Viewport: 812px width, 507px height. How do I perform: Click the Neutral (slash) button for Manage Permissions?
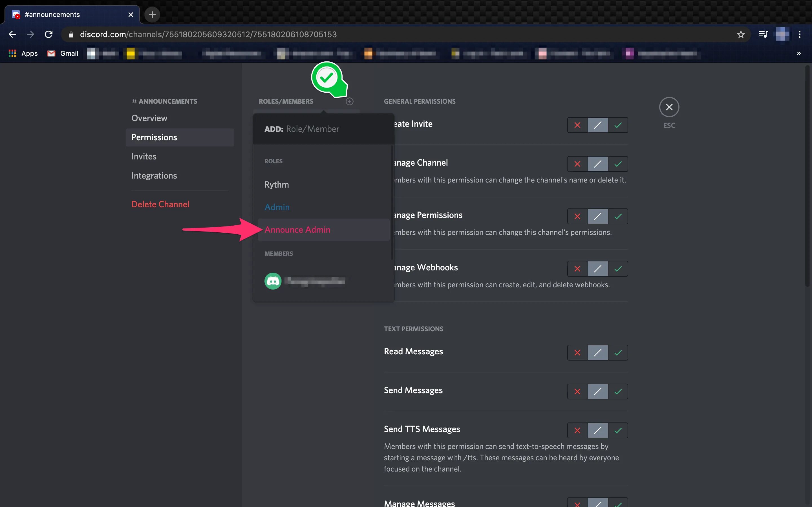[597, 216]
